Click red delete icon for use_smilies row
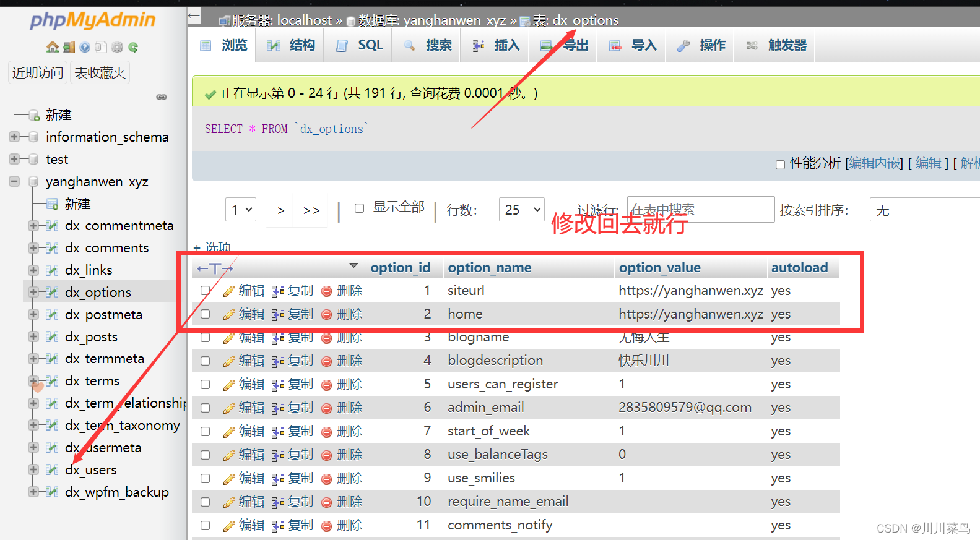The width and height of the screenshot is (980, 540). click(x=327, y=479)
